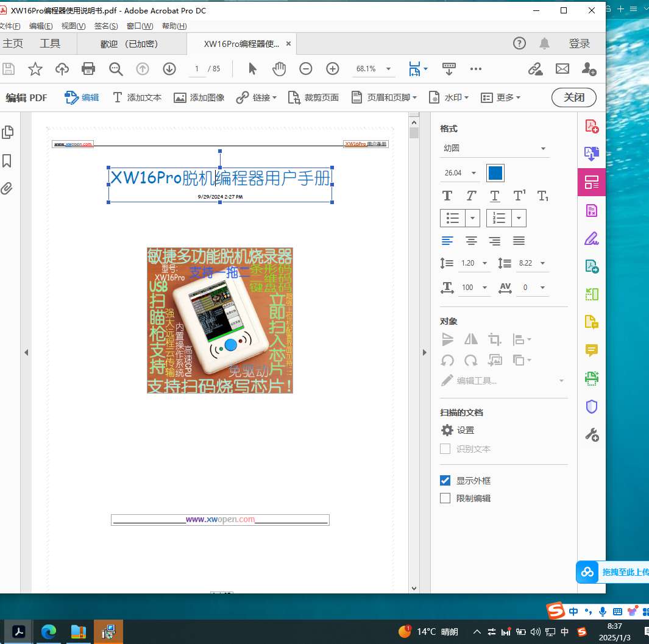
Task: Open the Find text magnifier
Action: coord(115,69)
